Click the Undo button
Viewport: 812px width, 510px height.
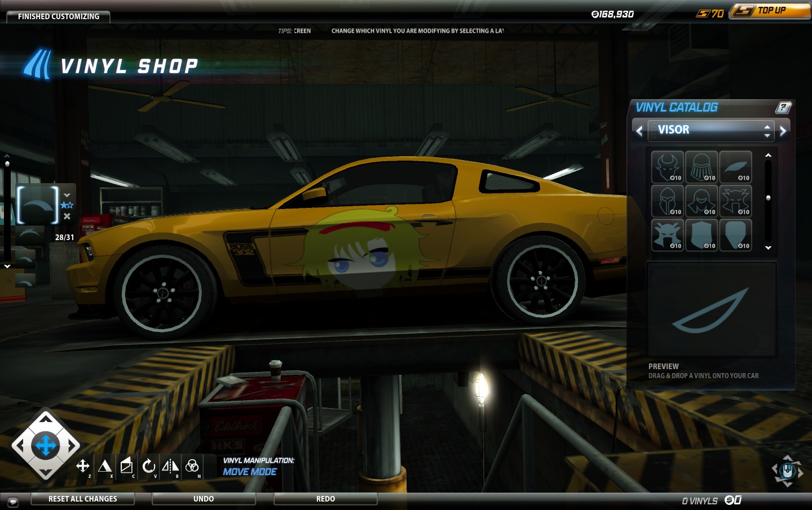[204, 499]
